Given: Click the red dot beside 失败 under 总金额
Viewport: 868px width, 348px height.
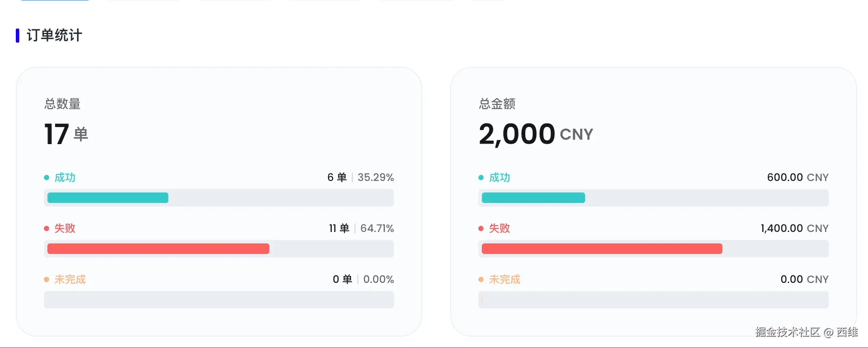Looking at the screenshot, I should point(481,228).
